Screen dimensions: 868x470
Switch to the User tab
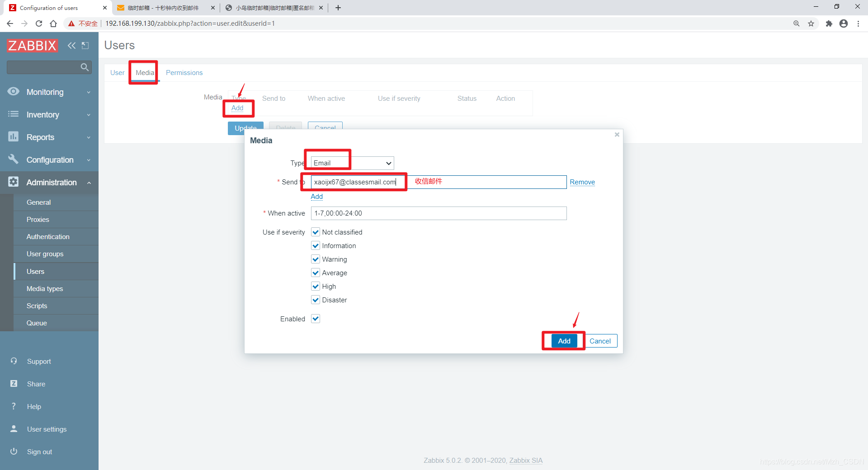(117, 73)
